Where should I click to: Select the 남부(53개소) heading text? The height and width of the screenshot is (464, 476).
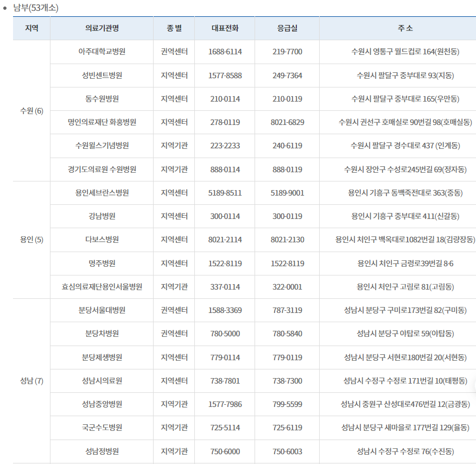36,8
